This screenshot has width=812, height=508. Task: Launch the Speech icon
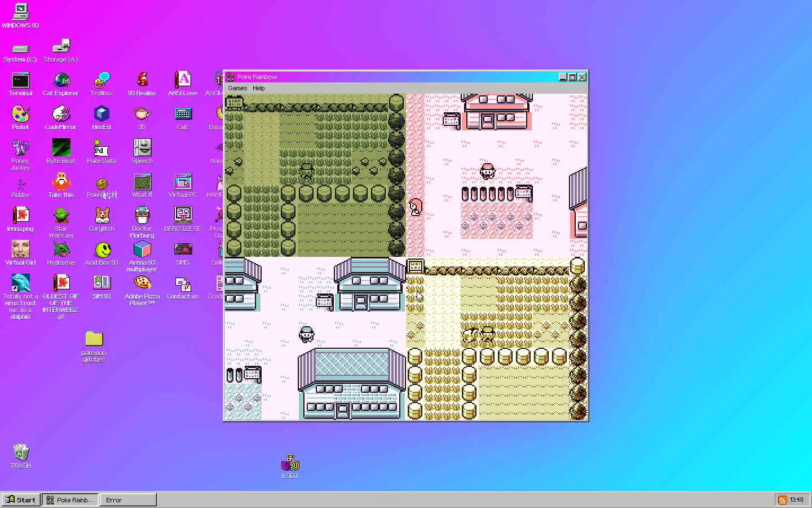click(x=142, y=152)
